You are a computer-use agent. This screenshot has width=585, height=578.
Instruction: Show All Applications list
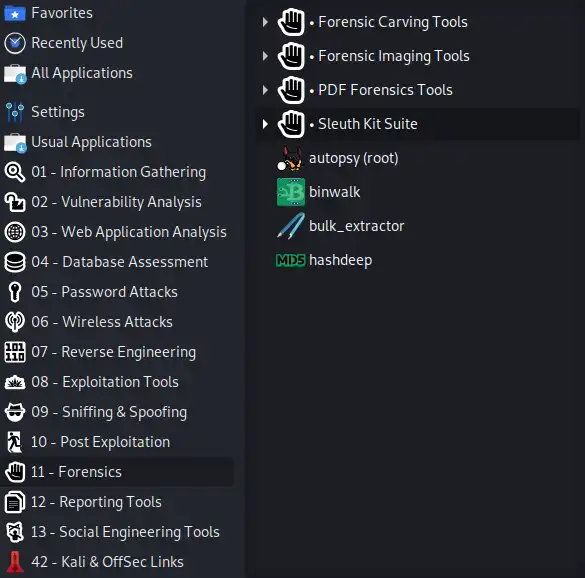pyautogui.click(x=117, y=74)
